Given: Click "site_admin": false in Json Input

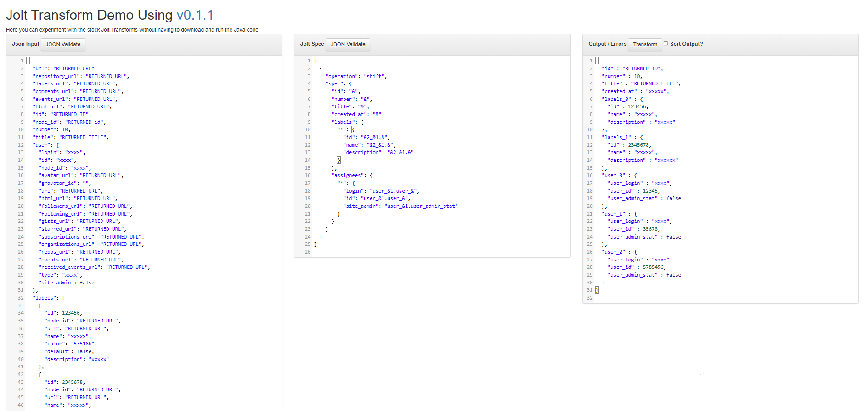Looking at the screenshot, I should tap(66, 283).
